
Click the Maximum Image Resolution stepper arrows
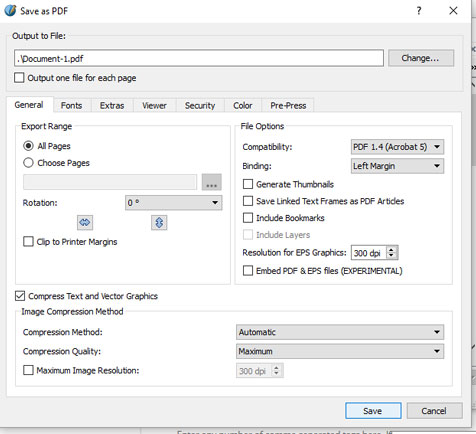[276, 370]
